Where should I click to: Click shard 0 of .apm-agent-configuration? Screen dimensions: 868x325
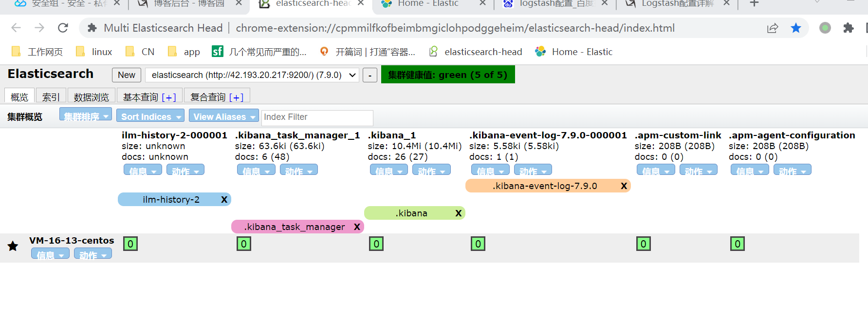738,244
